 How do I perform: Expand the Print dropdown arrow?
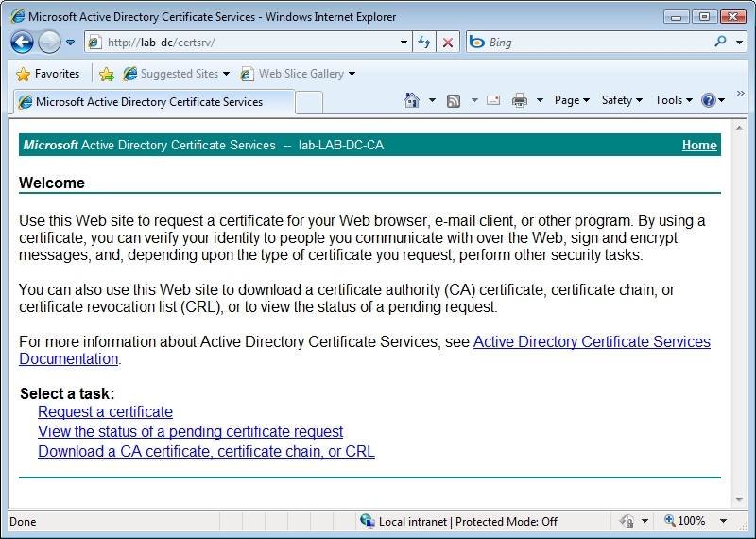(540, 100)
